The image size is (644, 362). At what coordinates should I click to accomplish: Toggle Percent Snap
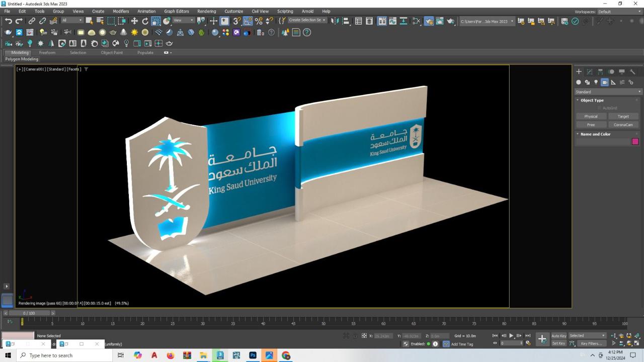pos(259,21)
